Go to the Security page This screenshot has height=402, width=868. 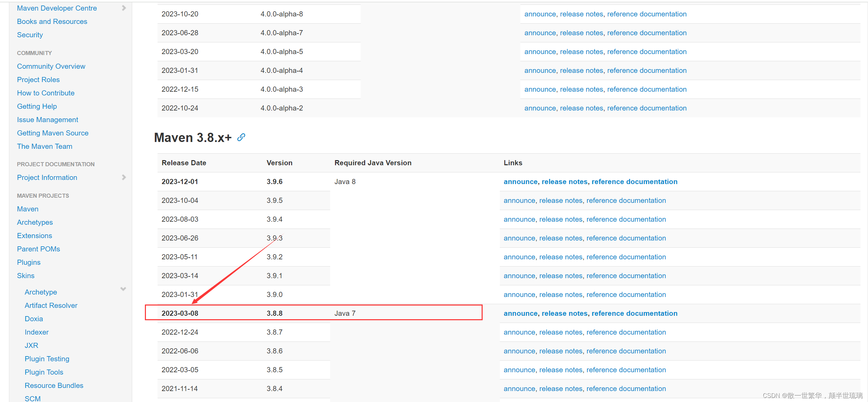(30, 35)
